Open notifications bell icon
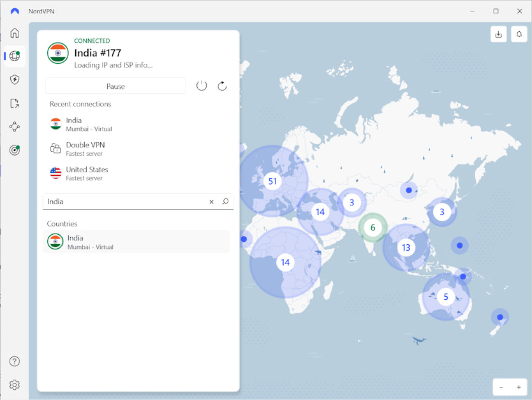The width and height of the screenshot is (532, 400). click(x=519, y=34)
